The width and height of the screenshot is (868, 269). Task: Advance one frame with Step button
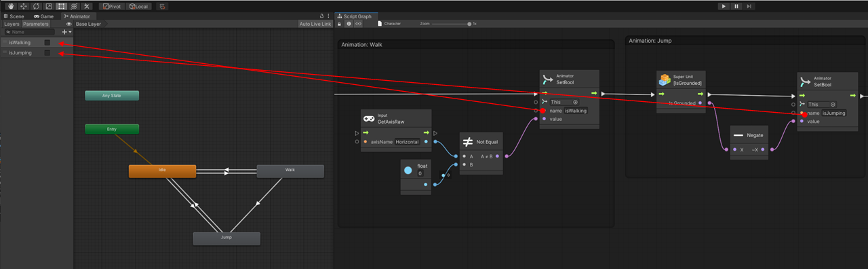pyautogui.click(x=749, y=6)
